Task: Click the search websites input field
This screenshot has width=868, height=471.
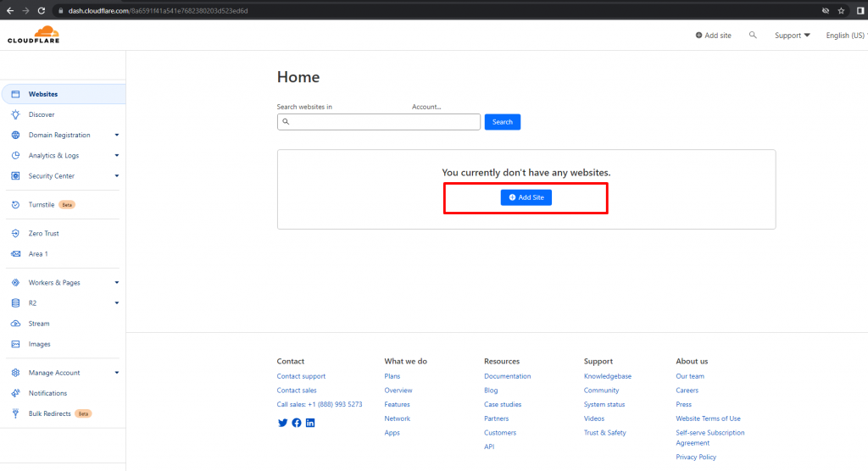Action: [x=379, y=122]
